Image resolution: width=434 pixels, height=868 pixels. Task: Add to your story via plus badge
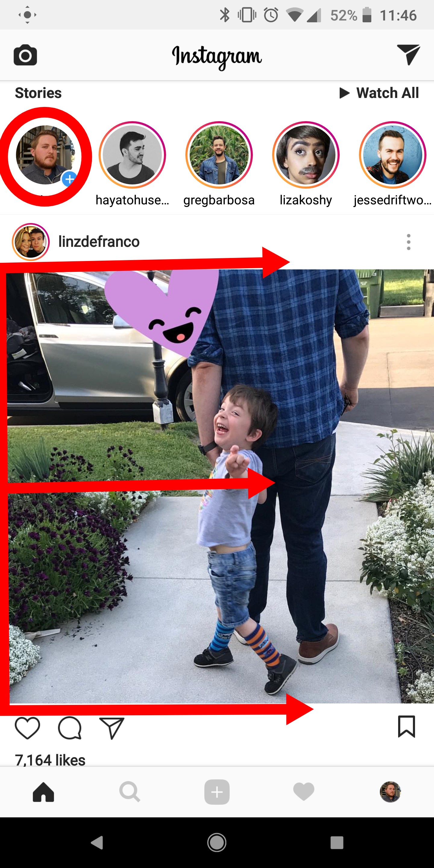coord(69,179)
